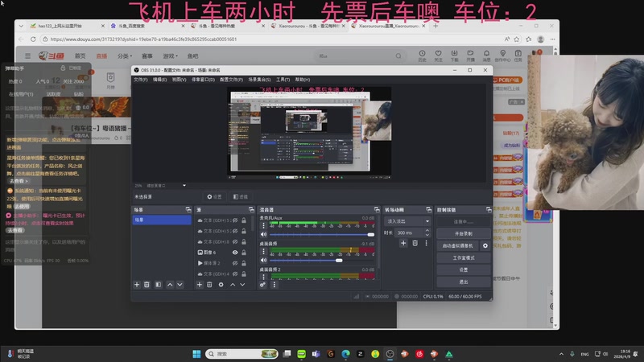The image size is (644, 362).
Task: Open mixer panel options menu at bottom of mixer
Action: [275, 285]
